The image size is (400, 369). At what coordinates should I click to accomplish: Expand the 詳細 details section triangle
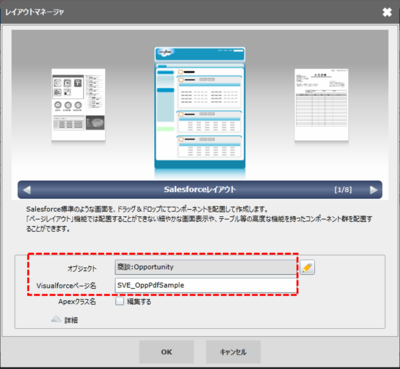pos(56,319)
